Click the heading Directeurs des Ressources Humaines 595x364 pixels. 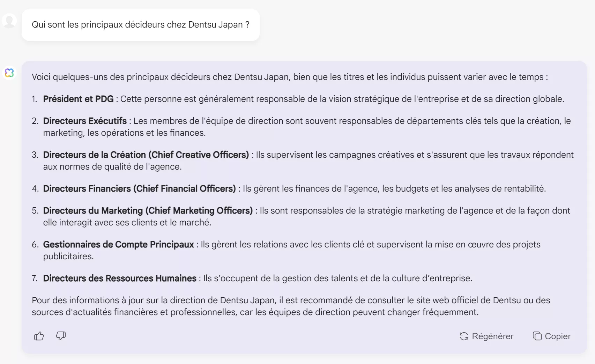point(119,278)
